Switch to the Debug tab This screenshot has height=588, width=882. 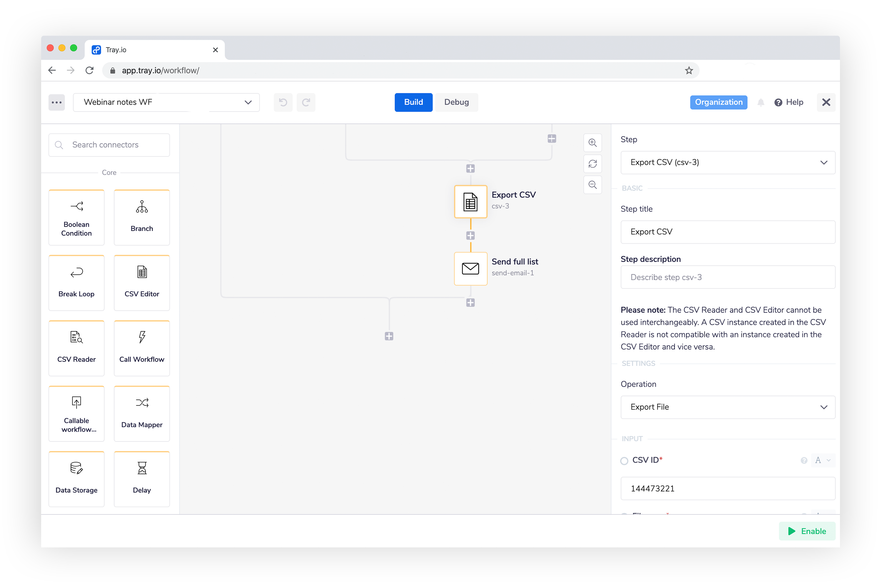456,102
